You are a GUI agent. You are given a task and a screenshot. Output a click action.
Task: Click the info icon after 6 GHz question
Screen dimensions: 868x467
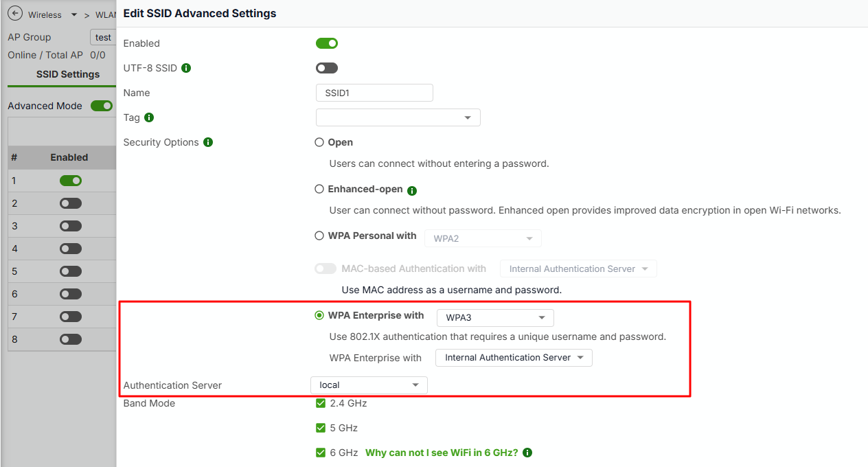pyautogui.click(x=527, y=453)
